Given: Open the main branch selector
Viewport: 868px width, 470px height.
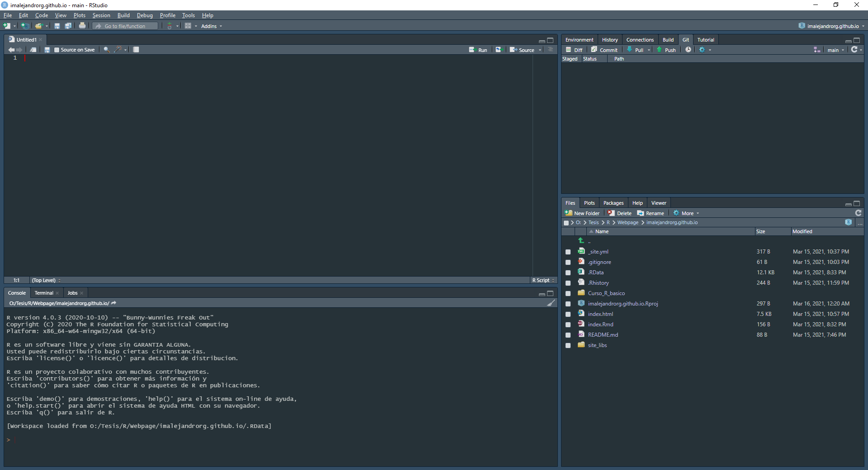Looking at the screenshot, I should (835, 50).
